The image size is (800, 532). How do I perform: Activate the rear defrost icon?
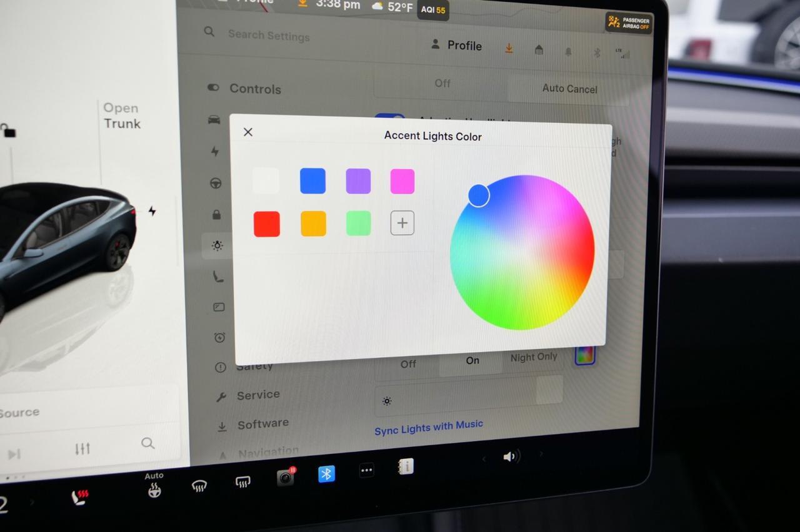(x=242, y=481)
